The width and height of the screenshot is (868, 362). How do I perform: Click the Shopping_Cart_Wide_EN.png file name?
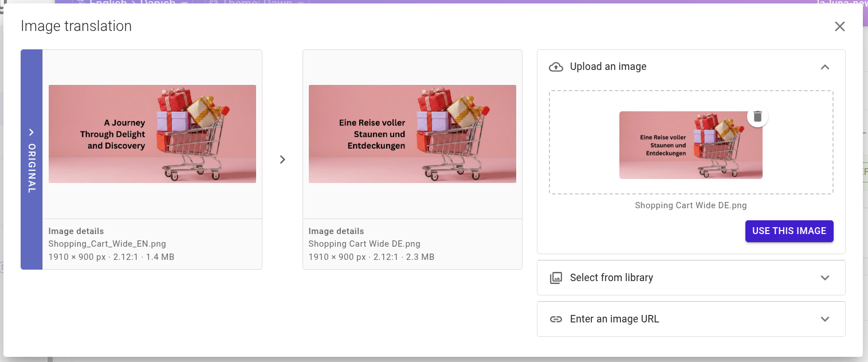coord(107,244)
